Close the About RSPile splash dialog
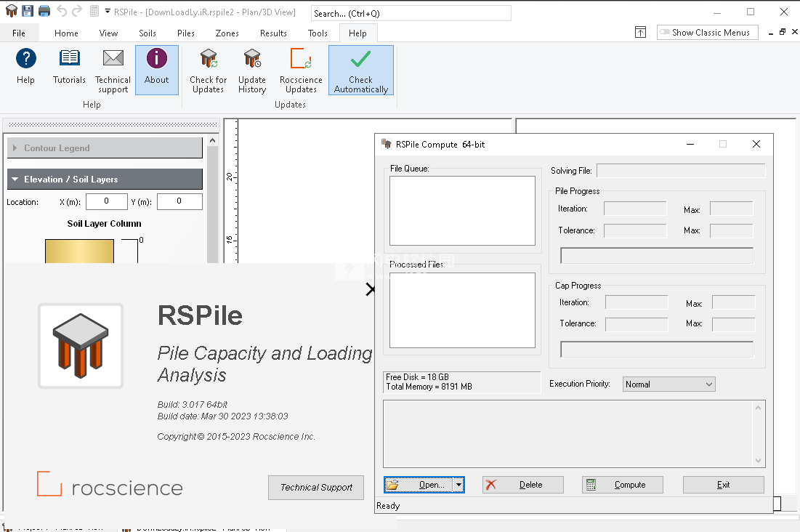This screenshot has height=532, width=800. [371, 289]
